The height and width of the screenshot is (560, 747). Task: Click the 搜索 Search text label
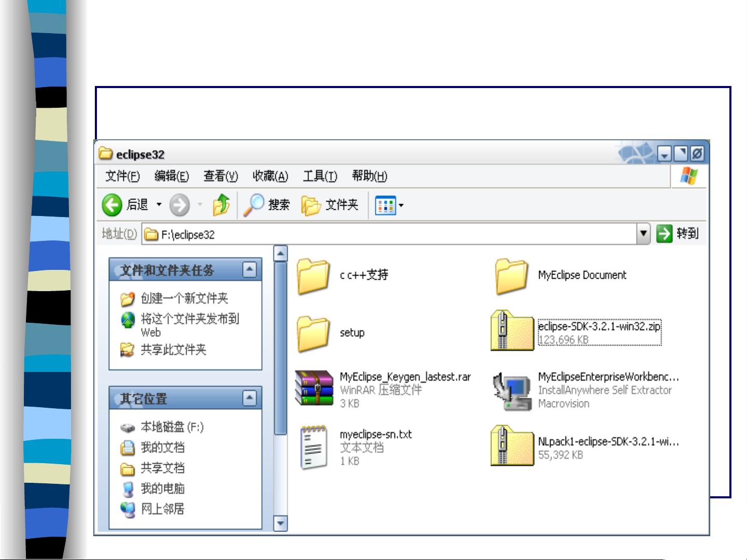tap(279, 205)
